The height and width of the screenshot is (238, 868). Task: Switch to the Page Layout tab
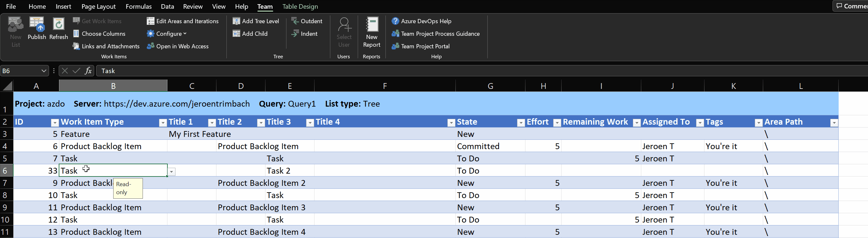point(98,6)
